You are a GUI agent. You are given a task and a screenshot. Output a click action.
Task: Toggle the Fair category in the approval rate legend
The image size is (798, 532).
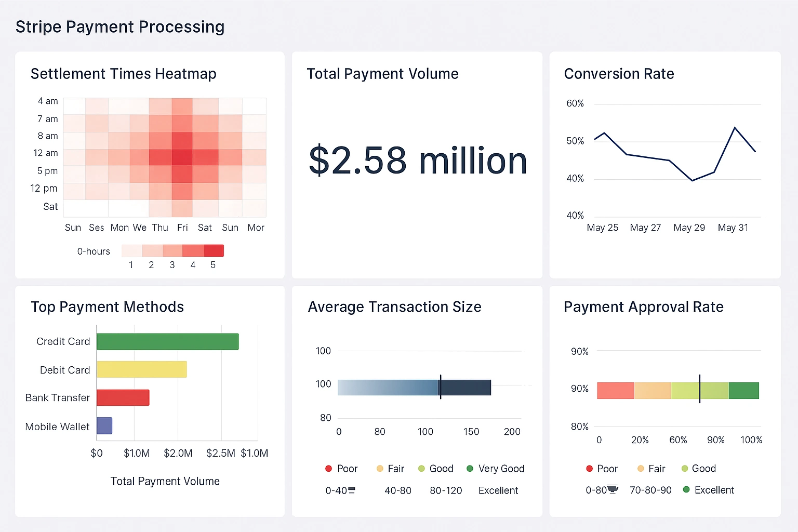pyautogui.click(x=651, y=469)
